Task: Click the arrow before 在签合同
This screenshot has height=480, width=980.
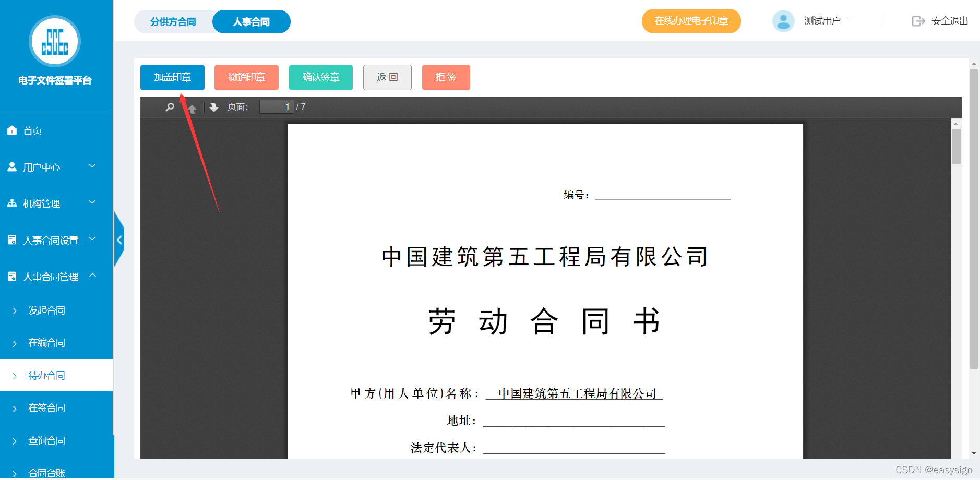Action: (x=15, y=408)
